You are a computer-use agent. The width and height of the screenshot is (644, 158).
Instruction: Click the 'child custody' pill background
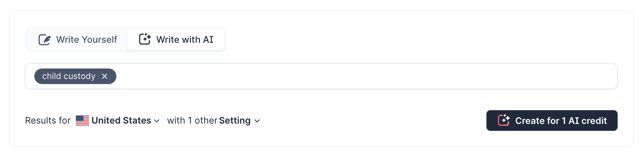[x=75, y=76]
